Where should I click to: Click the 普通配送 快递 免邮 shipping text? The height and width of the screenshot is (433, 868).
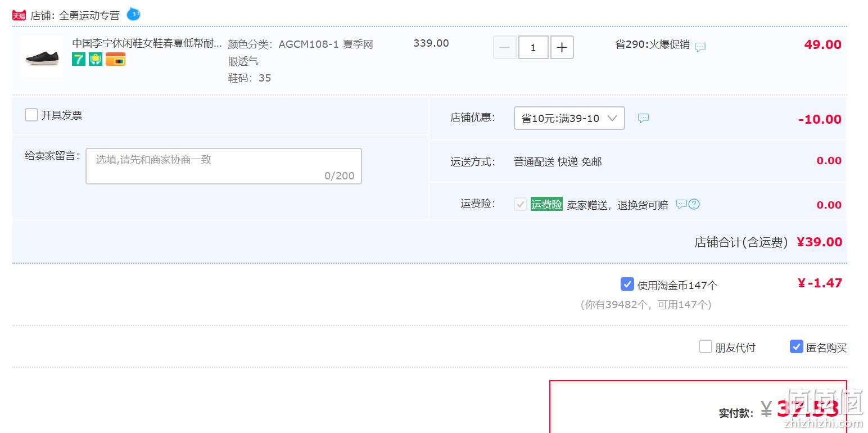click(x=558, y=162)
